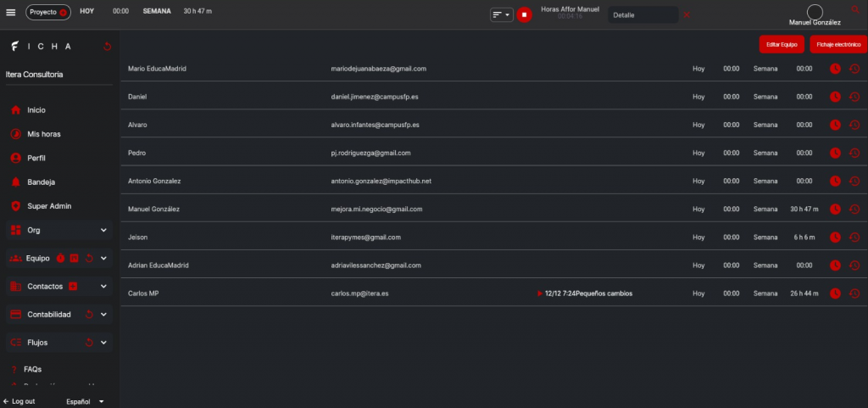
Task: Click the clock icon in Jeison's row
Action: click(x=835, y=238)
